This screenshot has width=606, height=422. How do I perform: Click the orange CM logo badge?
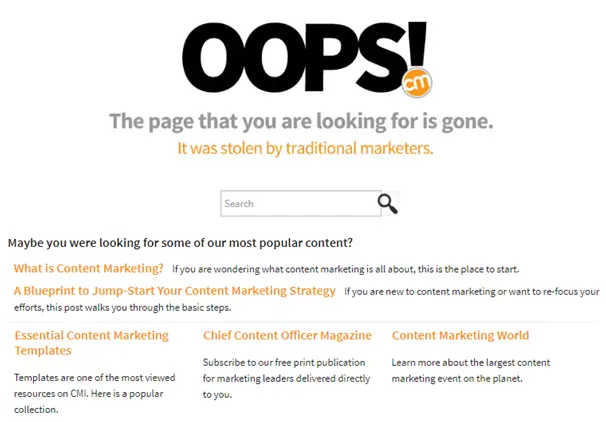[x=417, y=82]
